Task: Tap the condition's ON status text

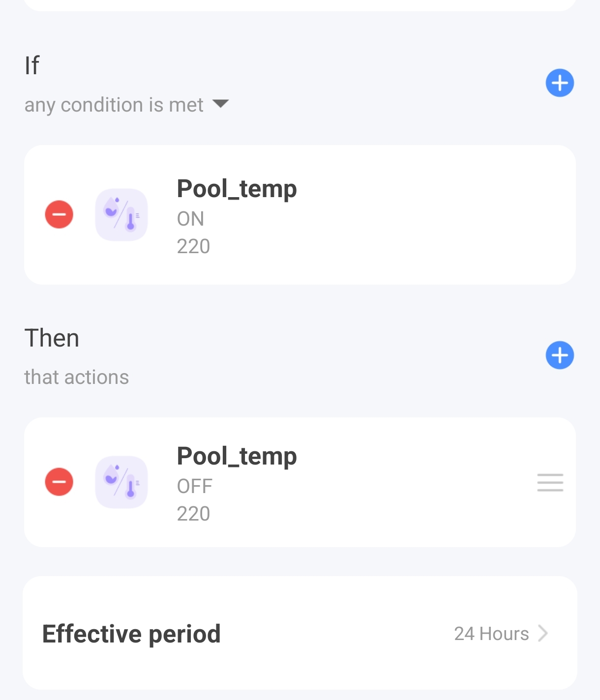Action: (190, 219)
